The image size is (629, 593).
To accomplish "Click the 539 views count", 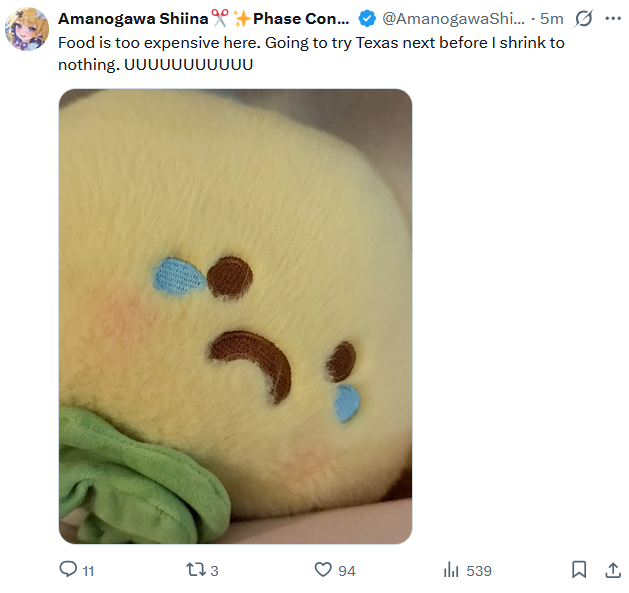I will pos(479,571).
